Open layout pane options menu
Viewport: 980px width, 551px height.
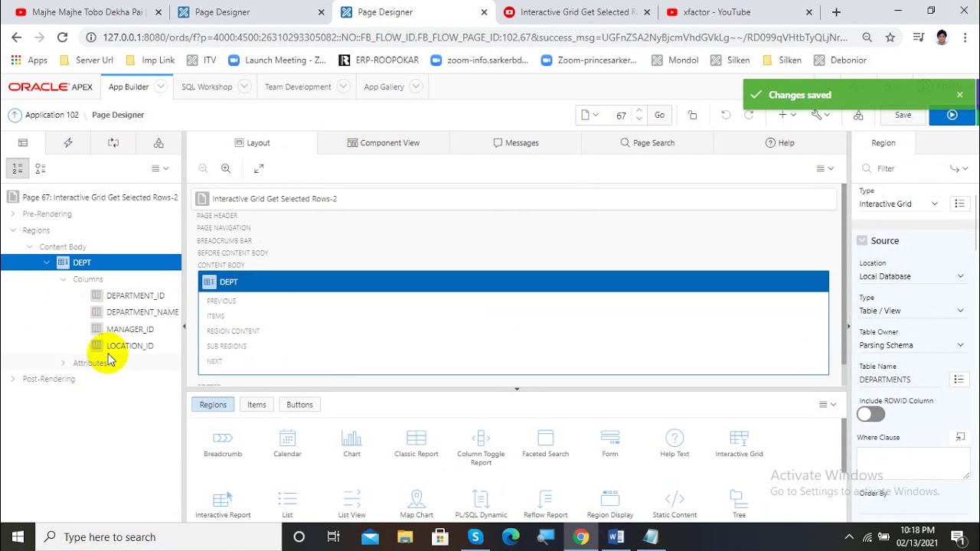[825, 168]
